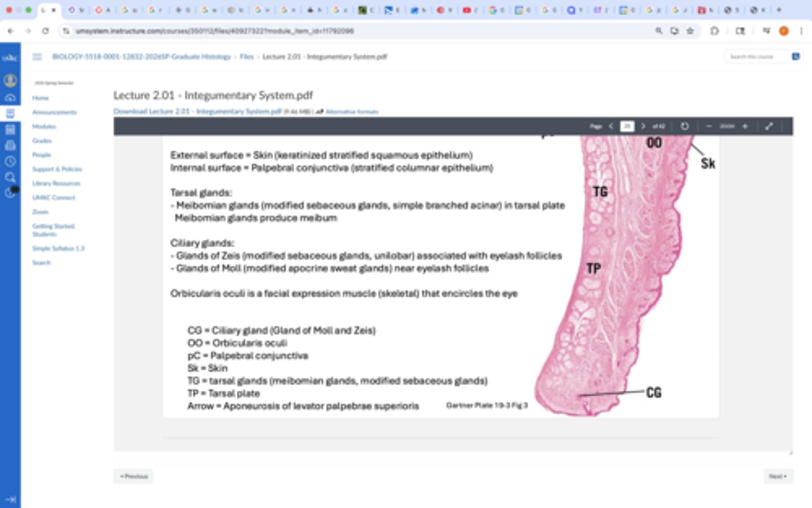Click the PDF viewer resize handle corner
Screen dimensions: 812x508
pyautogui.click(x=790, y=452)
